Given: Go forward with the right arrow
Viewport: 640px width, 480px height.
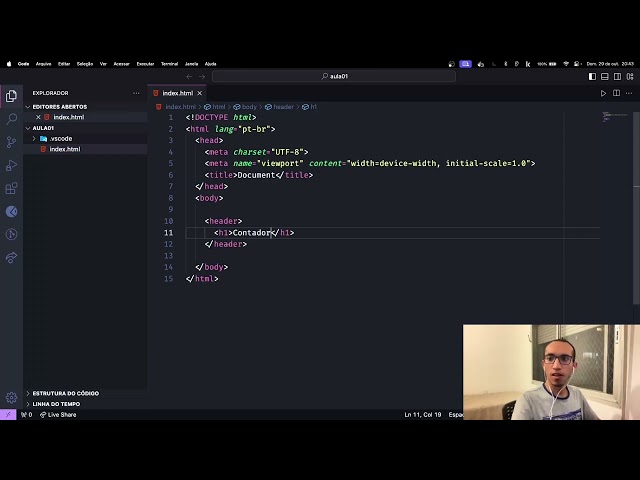Looking at the screenshot, I should tap(202, 77).
